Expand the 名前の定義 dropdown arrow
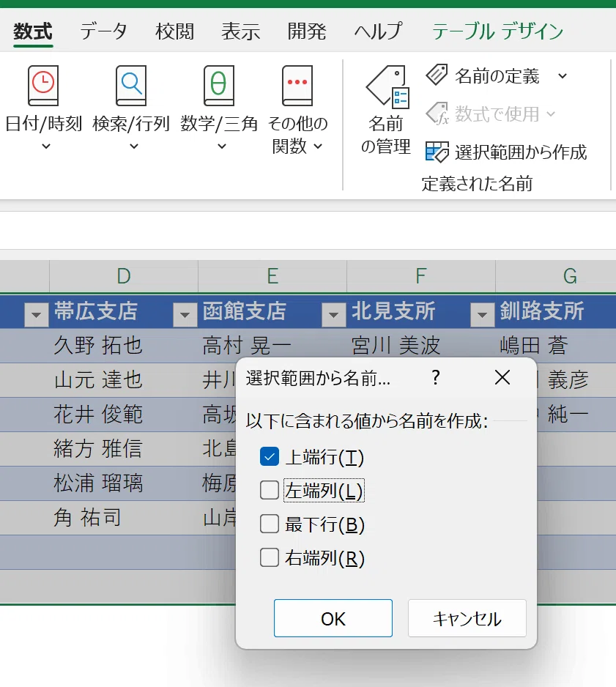This screenshot has width=616, height=687. [x=563, y=76]
